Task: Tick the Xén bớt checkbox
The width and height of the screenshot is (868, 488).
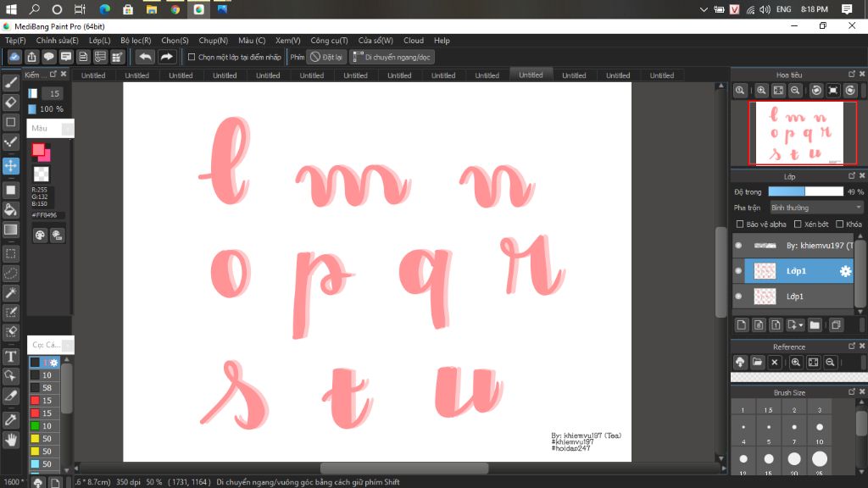Action: pyautogui.click(x=798, y=224)
